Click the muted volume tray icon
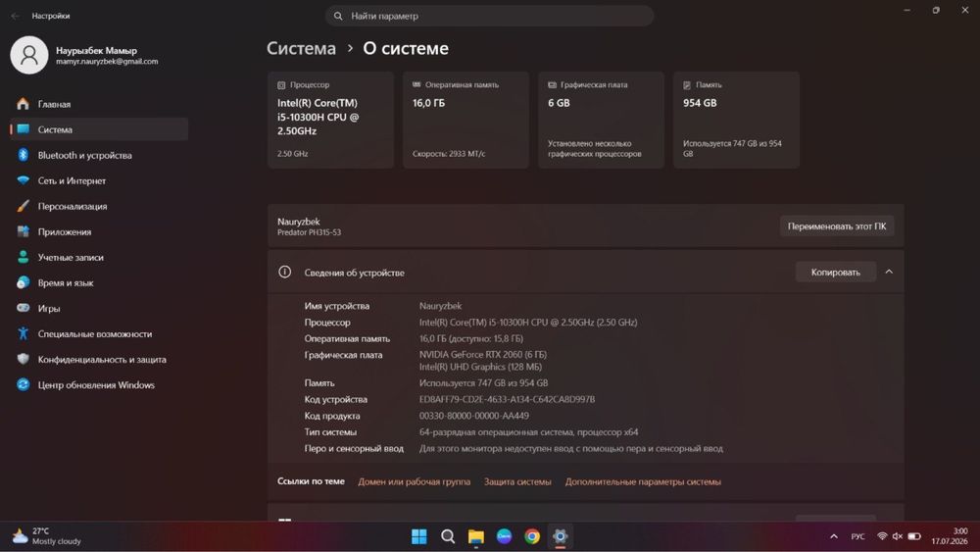This screenshot has height=552, width=980. click(x=898, y=536)
